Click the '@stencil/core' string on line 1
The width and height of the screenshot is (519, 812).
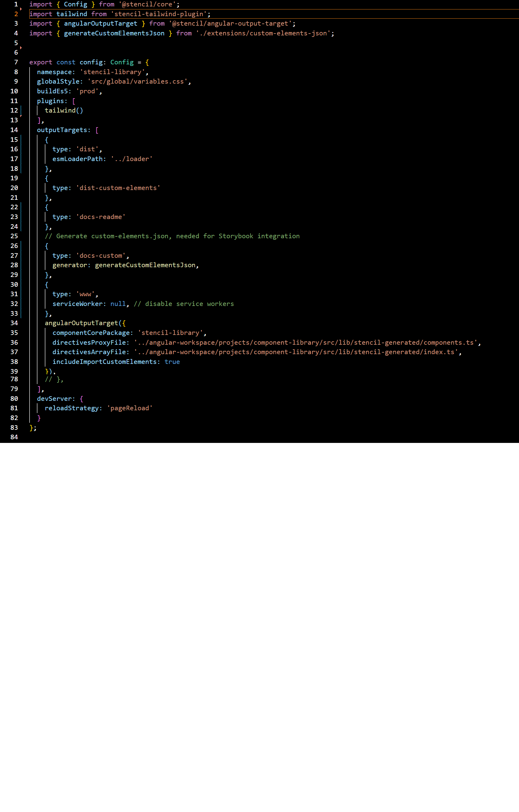147,4
